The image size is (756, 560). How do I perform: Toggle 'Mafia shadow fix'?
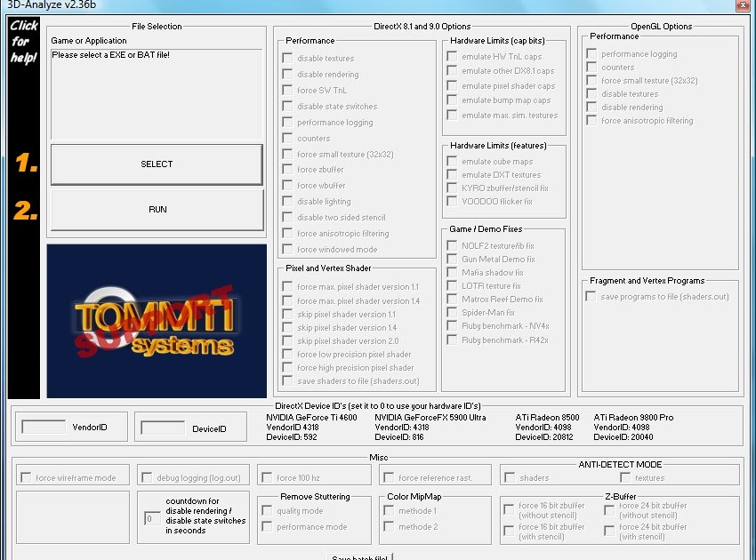click(x=452, y=272)
